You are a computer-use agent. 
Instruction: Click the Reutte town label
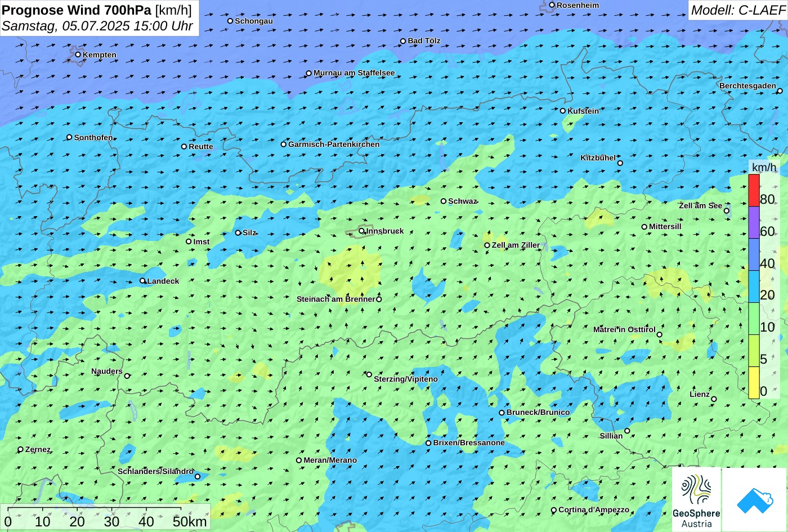[x=201, y=146]
